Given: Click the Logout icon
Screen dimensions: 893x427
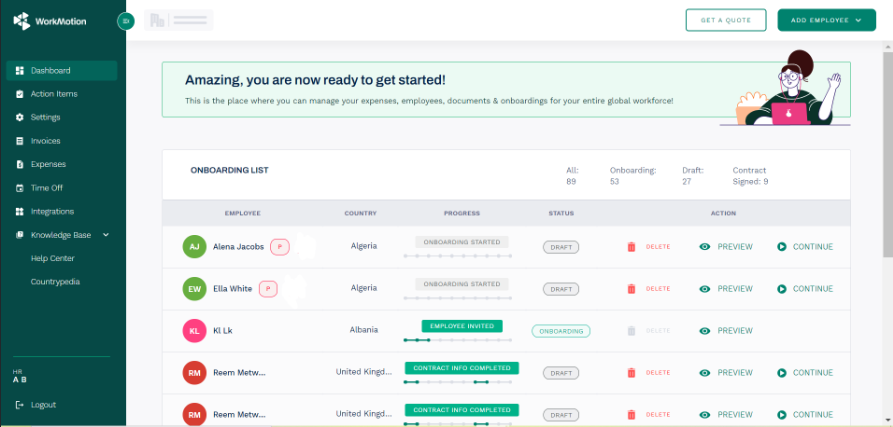Looking at the screenshot, I should point(20,405).
